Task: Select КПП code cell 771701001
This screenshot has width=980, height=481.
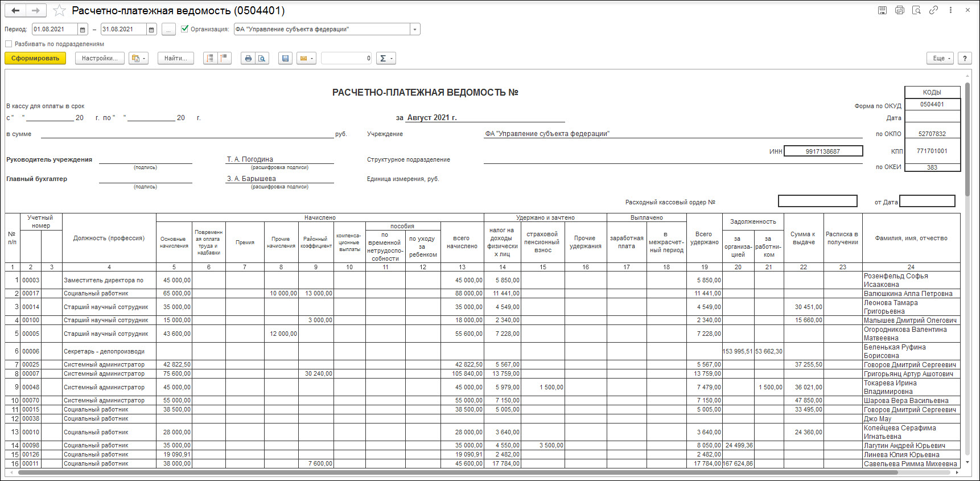Action: point(932,151)
